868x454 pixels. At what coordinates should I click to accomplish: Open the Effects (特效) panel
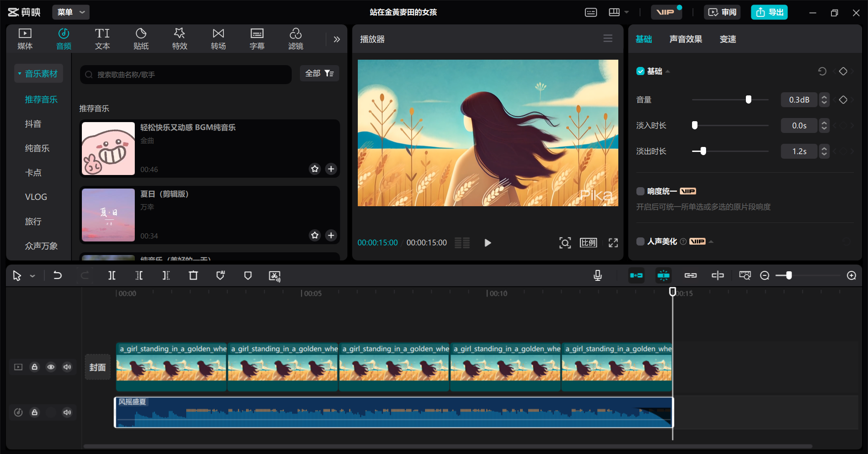180,39
